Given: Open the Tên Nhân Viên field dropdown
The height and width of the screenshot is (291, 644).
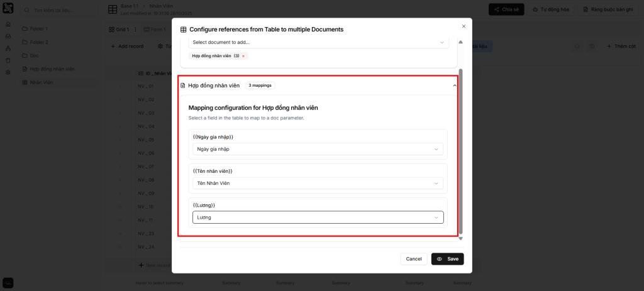Looking at the screenshot, I should coord(318,183).
